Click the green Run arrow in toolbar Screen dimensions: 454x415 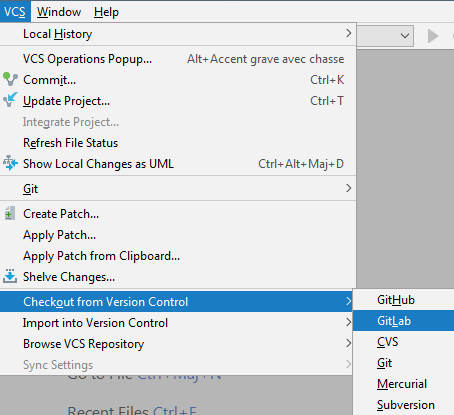433,36
